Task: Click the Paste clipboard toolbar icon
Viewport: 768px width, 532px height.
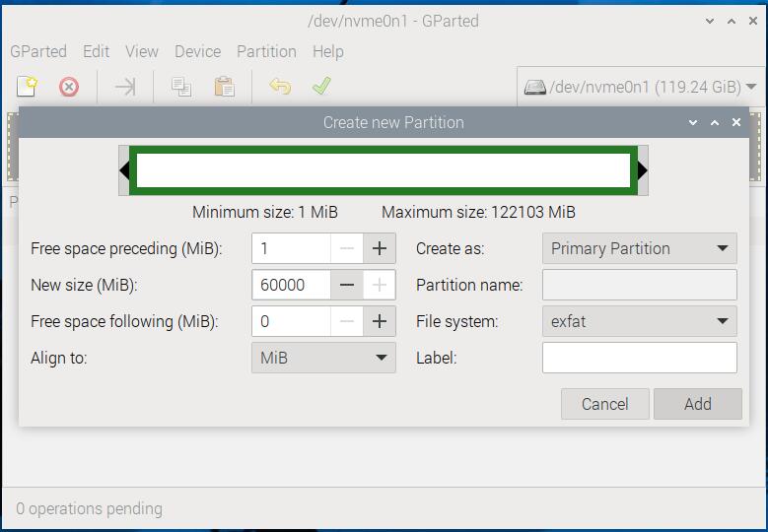Action: coord(225,87)
